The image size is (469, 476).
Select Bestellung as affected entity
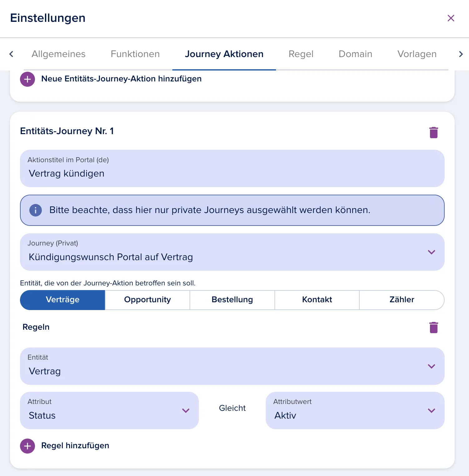[232, 300]
